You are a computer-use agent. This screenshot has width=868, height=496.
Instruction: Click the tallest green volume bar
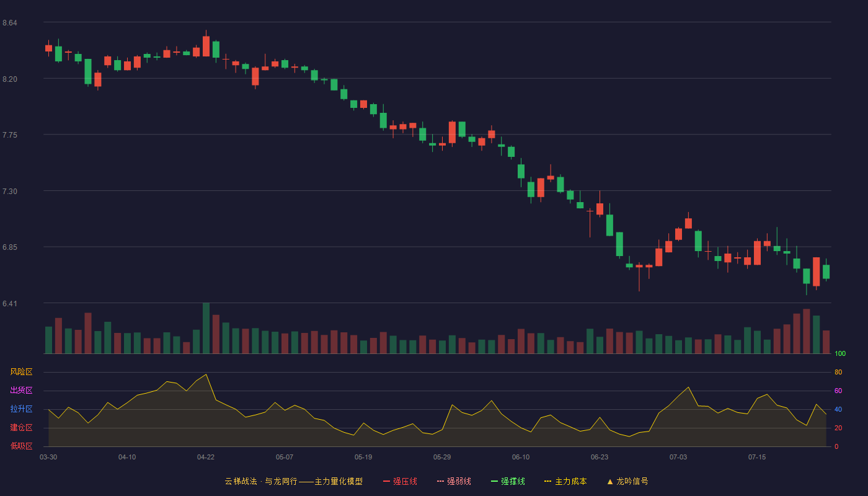pyautogui.click(x=206, y=328)
